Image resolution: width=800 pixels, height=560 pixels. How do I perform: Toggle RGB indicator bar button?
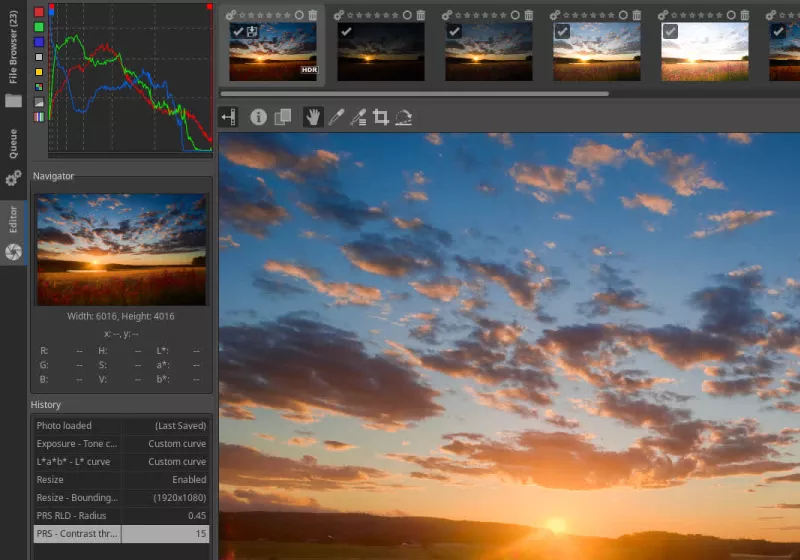(x=39, y=117)
